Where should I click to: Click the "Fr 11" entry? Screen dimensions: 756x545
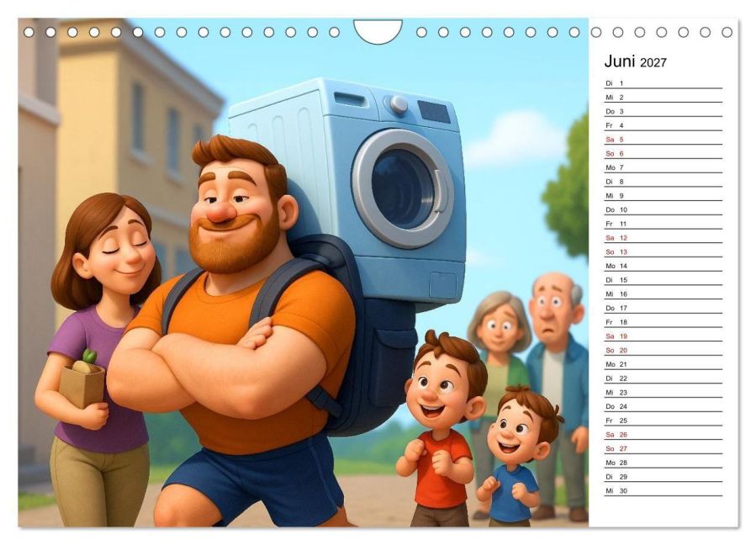(x=663, y=224)
